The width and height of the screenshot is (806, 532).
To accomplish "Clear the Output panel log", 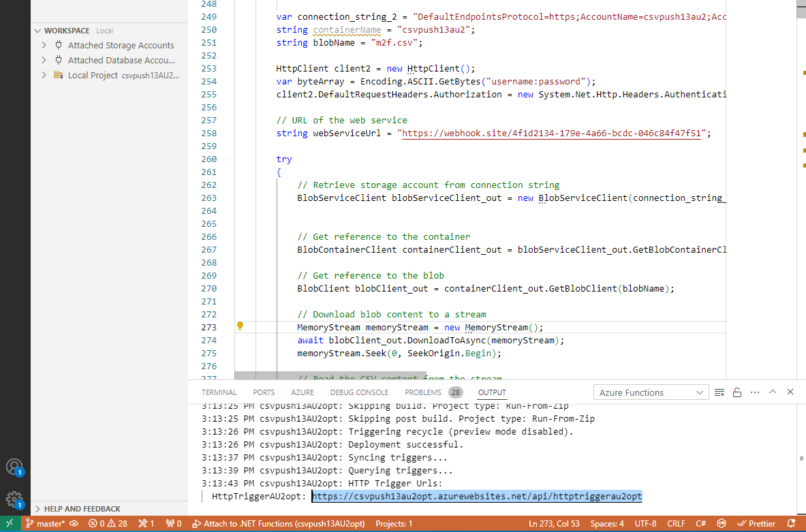I will pos(719,392).
